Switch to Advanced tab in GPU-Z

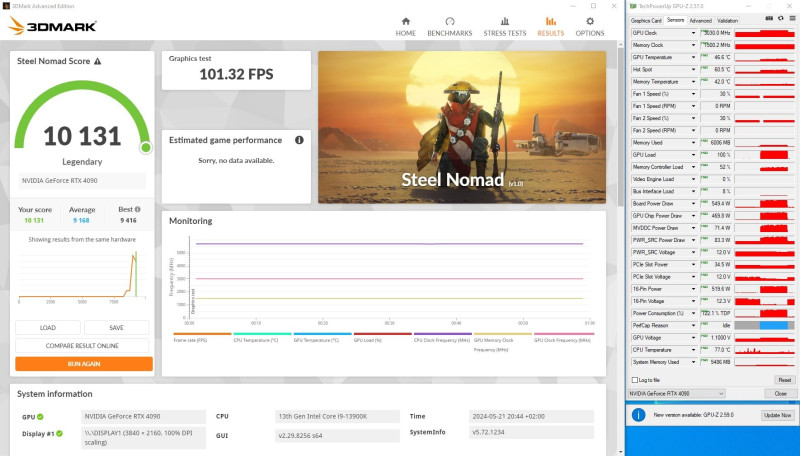click(x=701, y=21)
